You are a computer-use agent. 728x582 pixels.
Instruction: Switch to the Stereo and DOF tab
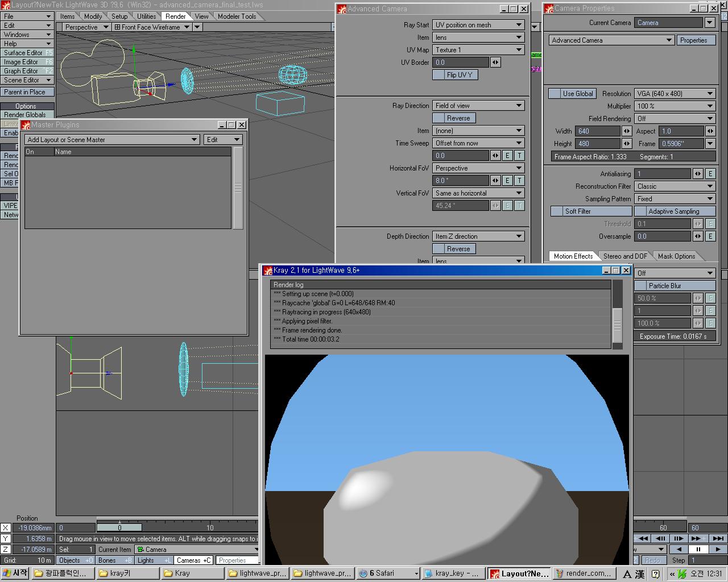(625, 256)
